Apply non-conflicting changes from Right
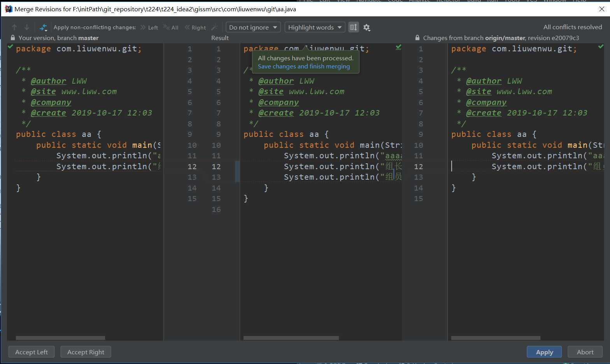The image size is (610, 364). pos(195,27)
